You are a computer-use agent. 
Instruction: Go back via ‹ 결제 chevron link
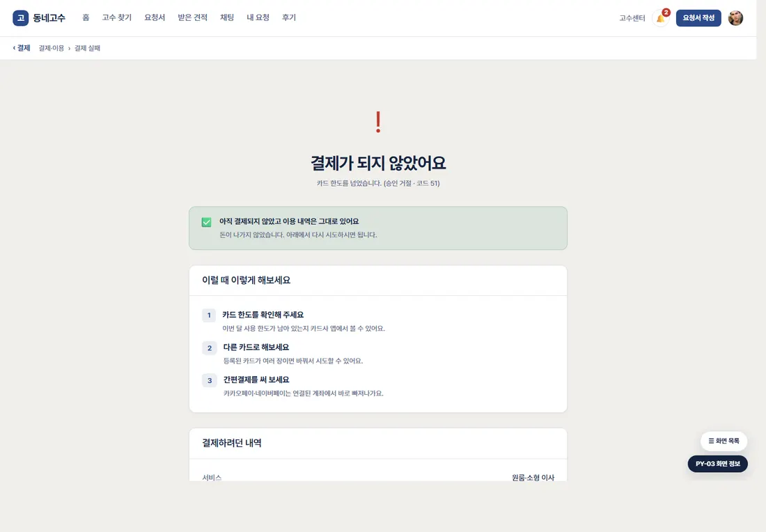22,48
